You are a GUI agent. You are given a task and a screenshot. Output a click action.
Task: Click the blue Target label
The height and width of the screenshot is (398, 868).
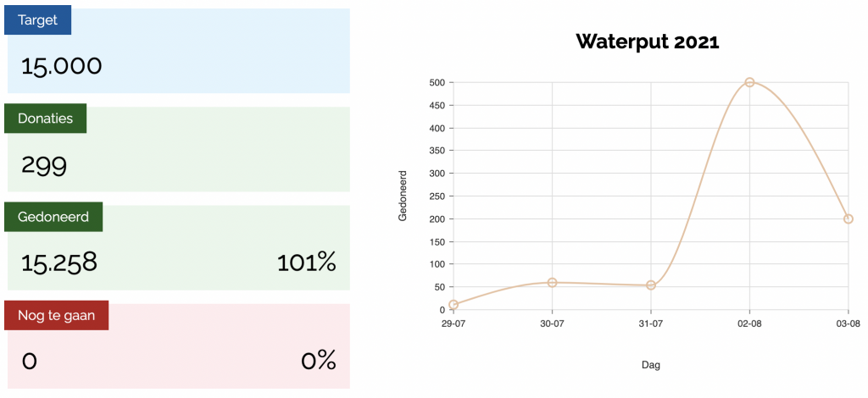tap(37, 20)
